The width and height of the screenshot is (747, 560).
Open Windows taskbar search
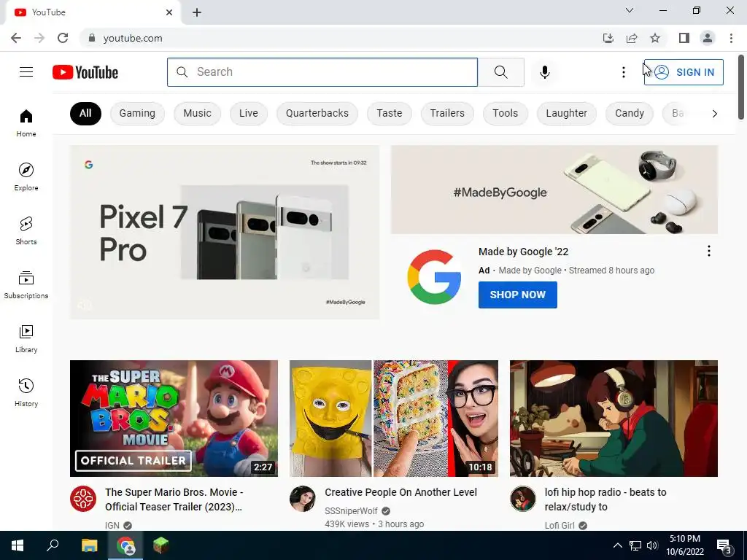tap(53, 545)
